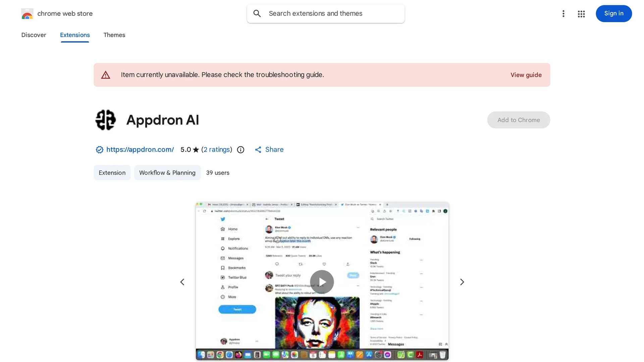644x362 pixels.
Task: Click the Workflow & Planning chip
Action: pos(167,173)
